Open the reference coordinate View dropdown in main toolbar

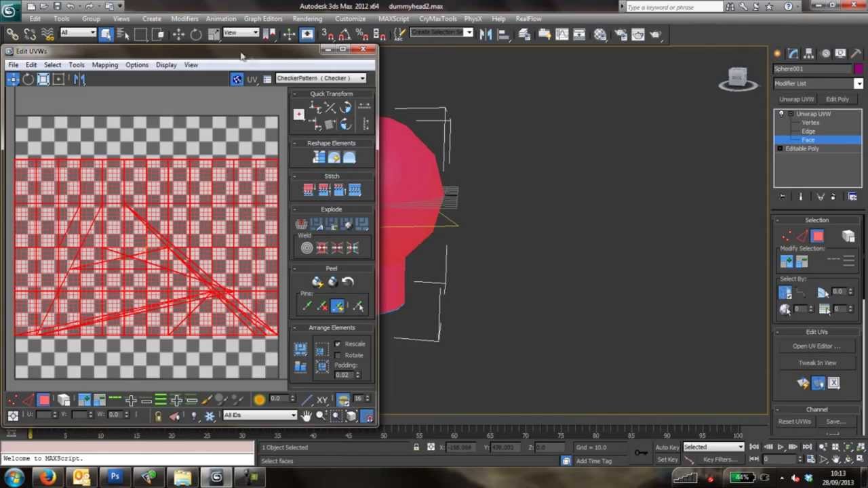(241, 34)
